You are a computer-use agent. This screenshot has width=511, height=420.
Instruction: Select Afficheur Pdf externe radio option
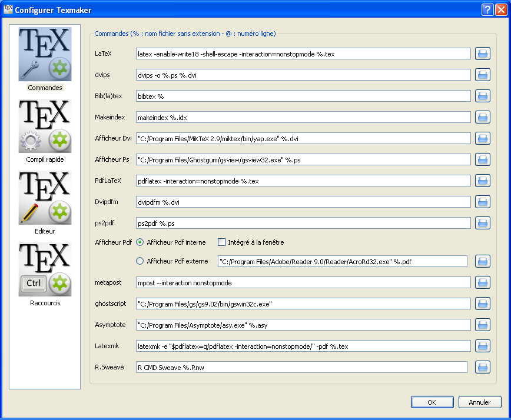coord(140,261)
